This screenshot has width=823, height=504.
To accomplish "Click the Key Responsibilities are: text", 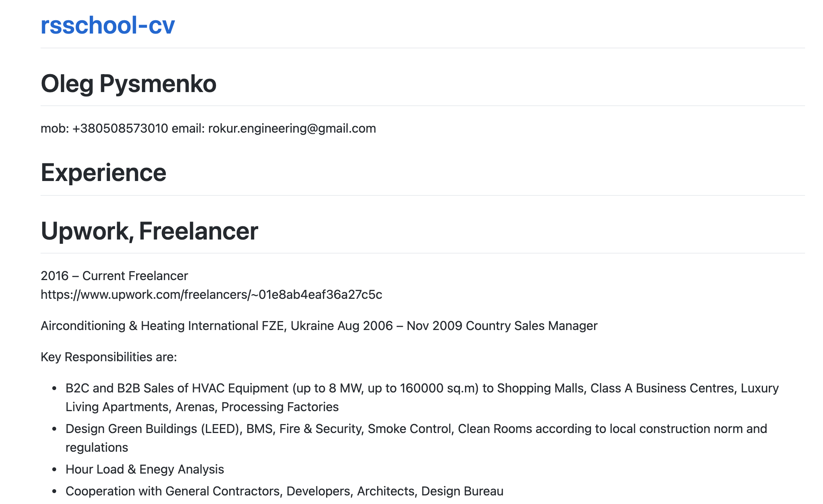I will [x=109, y=357].
